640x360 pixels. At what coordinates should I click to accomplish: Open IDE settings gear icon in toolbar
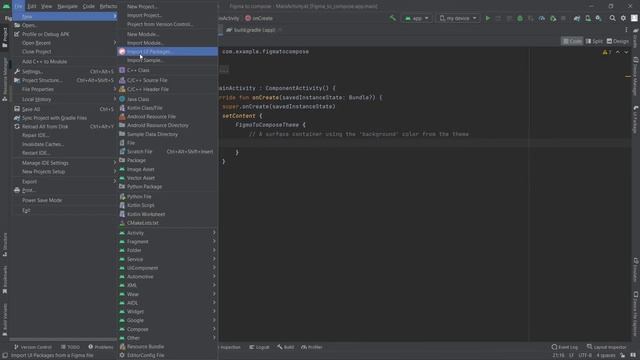click(x=623, y=18)
